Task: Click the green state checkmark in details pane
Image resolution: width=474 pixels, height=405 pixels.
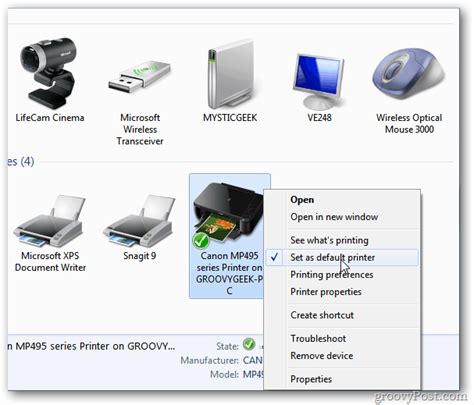Action: [249, 344]
